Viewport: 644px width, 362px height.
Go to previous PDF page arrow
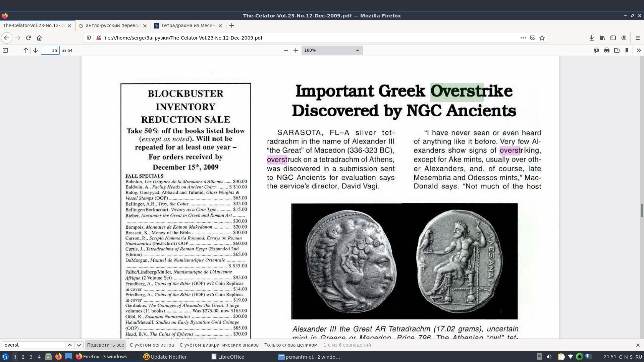click(x=26, y=50)
